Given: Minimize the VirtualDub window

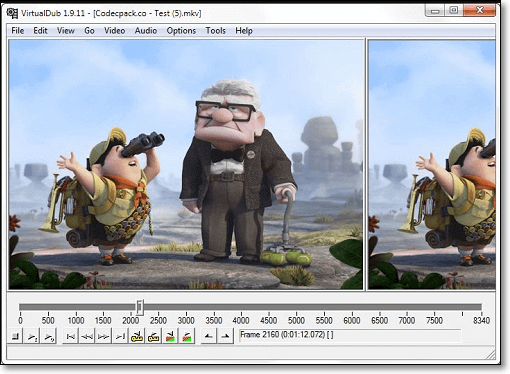Looking at the screenshot, I should (435, 11).
